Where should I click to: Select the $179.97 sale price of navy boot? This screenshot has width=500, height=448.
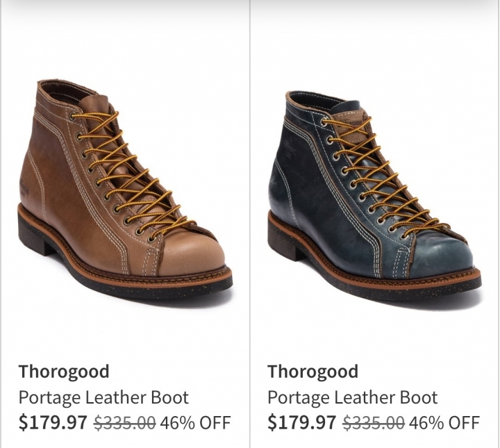coord(302,422)
